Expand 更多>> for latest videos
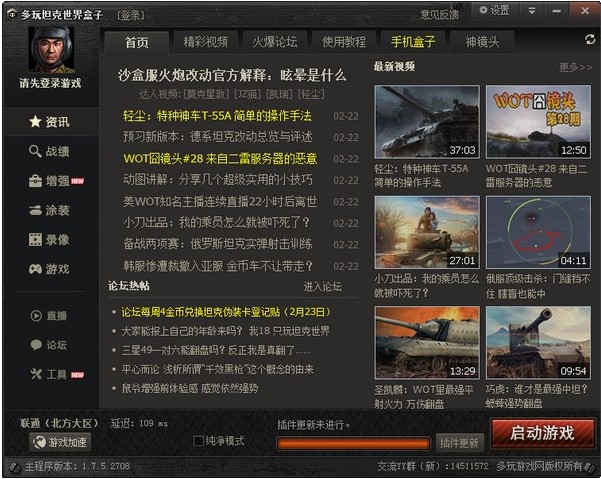This screenshot has height=479, width=601. coord(576,68)
